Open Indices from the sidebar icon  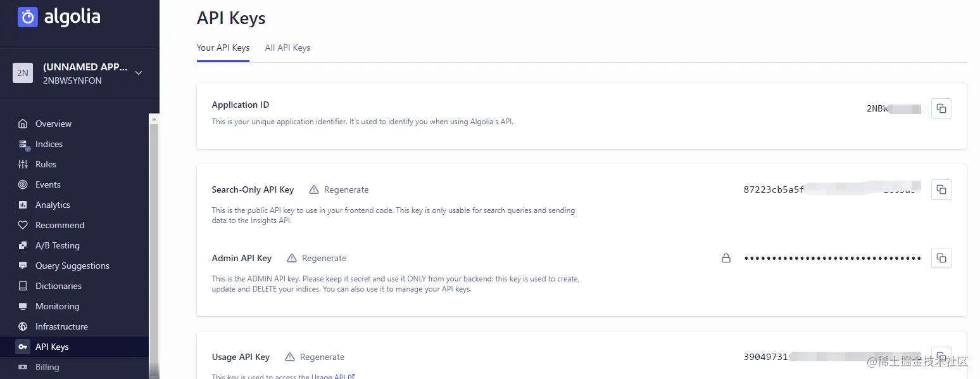pyautogui.click(x=23, y=144)
